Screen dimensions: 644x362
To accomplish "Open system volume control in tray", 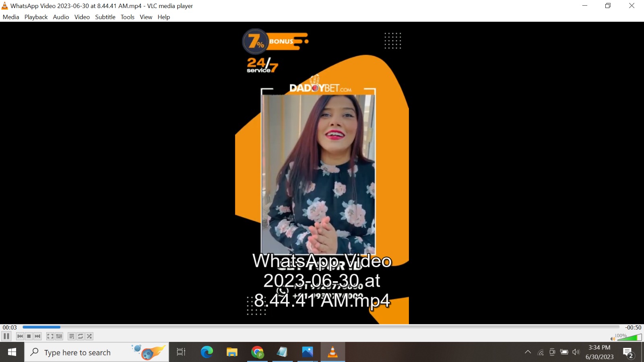I will coord(576,352).
